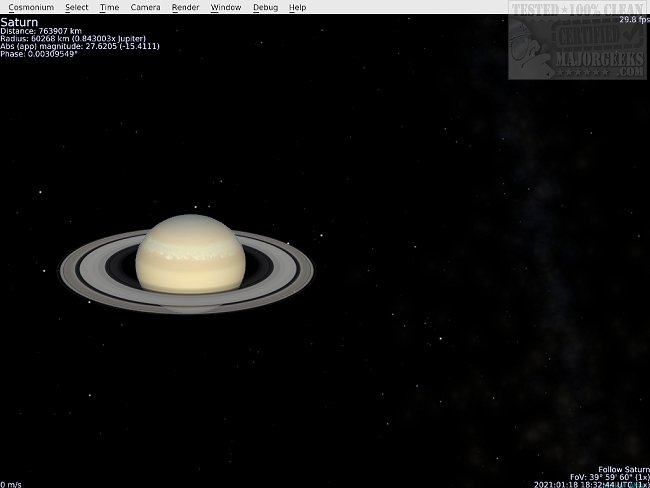Open the Cosmonium menu
This screenshot has width=650, height=488.
pos(31,7)
